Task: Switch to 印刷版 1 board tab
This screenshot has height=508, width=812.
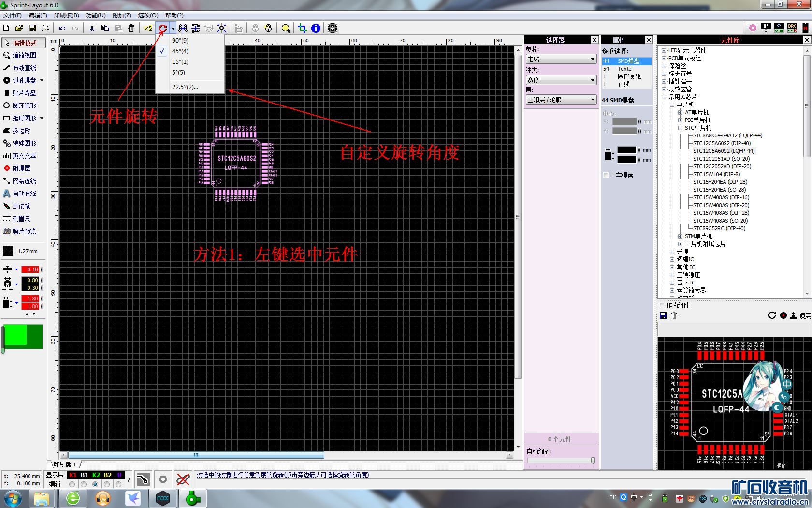Action: 65,464
